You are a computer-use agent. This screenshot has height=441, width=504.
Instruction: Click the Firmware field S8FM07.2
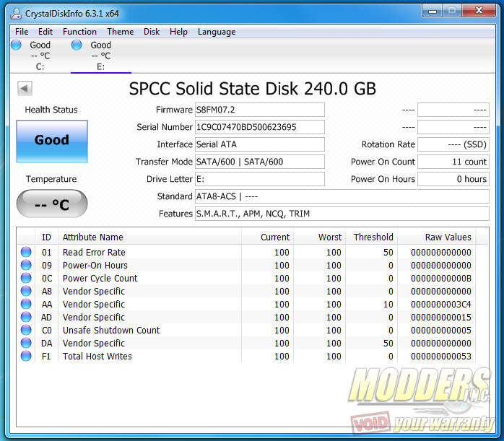pos(260,110)
